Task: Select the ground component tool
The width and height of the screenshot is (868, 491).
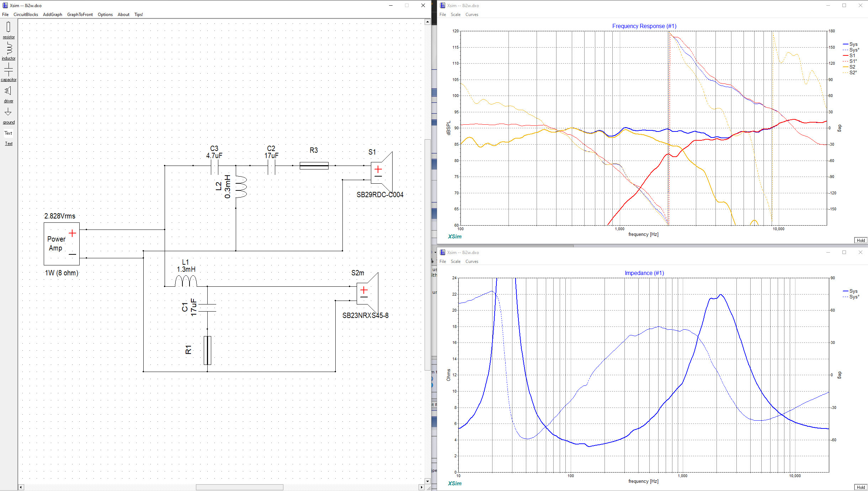Action: point(9,116)
